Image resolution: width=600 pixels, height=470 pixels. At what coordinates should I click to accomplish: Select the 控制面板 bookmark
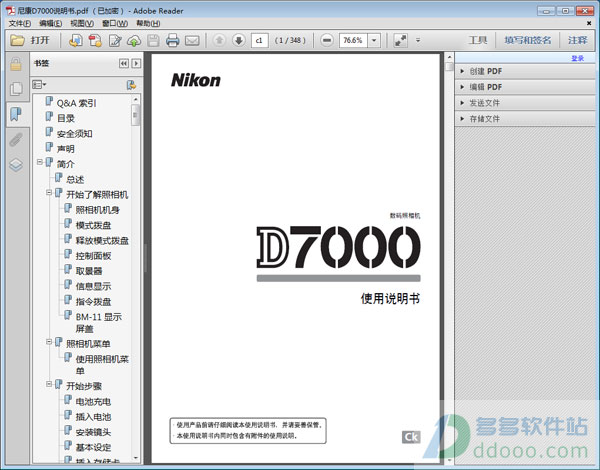[93, 256]
